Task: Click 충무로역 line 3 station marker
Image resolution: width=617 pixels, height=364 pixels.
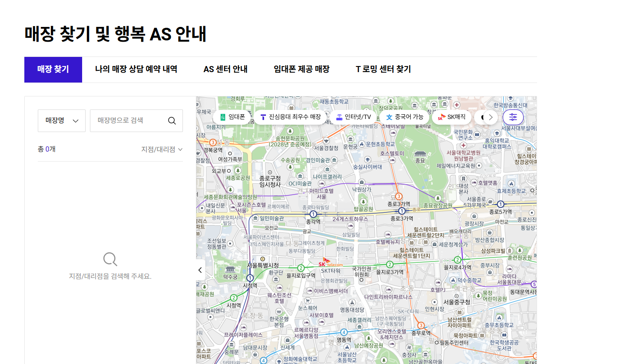Action: click(421, 326)
